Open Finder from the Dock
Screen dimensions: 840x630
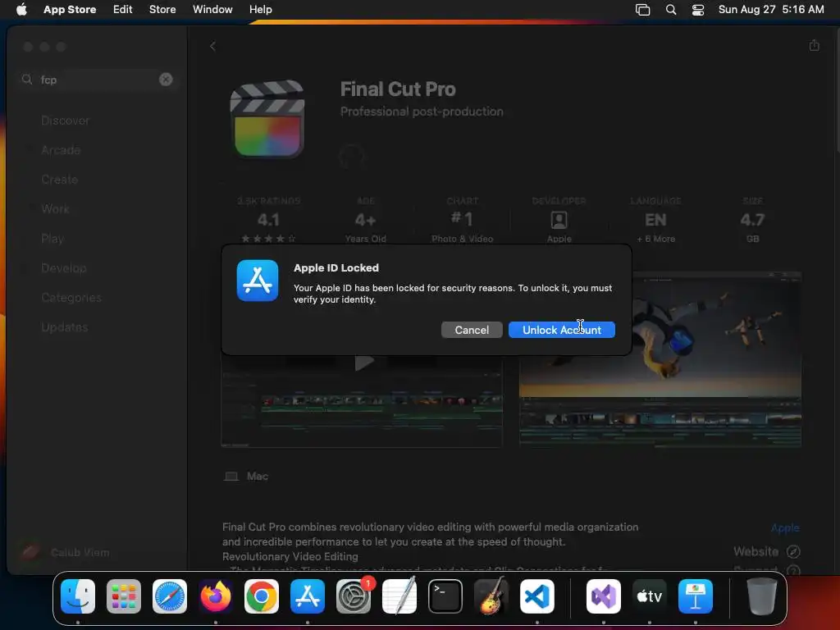(x=78, y=596)
